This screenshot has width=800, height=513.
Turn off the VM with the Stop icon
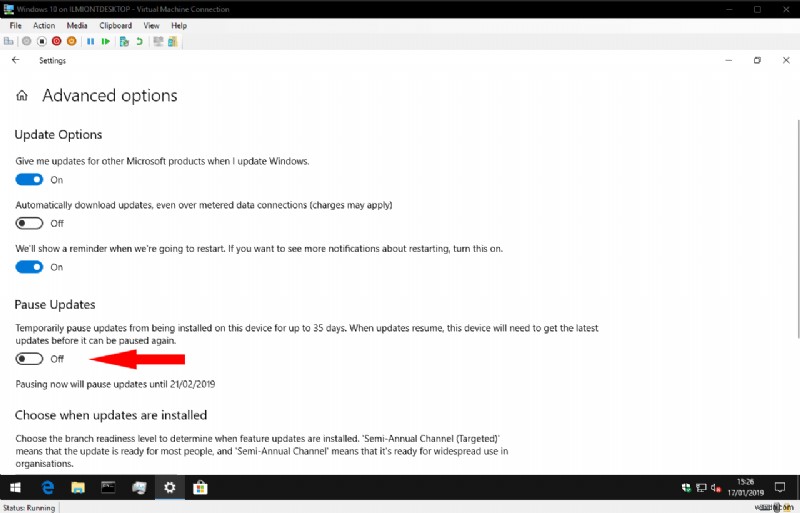(x=42, y=41)
